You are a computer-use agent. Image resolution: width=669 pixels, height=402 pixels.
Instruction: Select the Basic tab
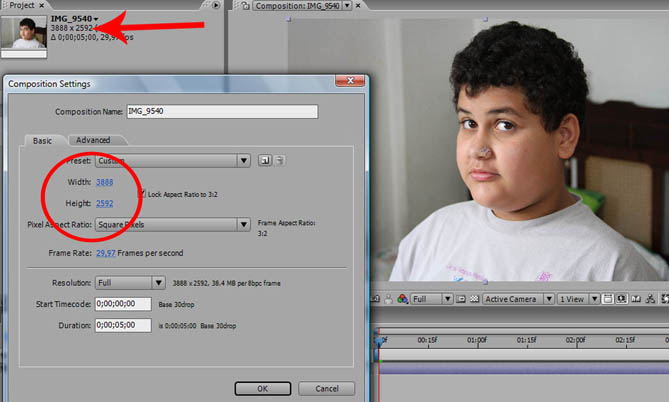pos(42,140)
